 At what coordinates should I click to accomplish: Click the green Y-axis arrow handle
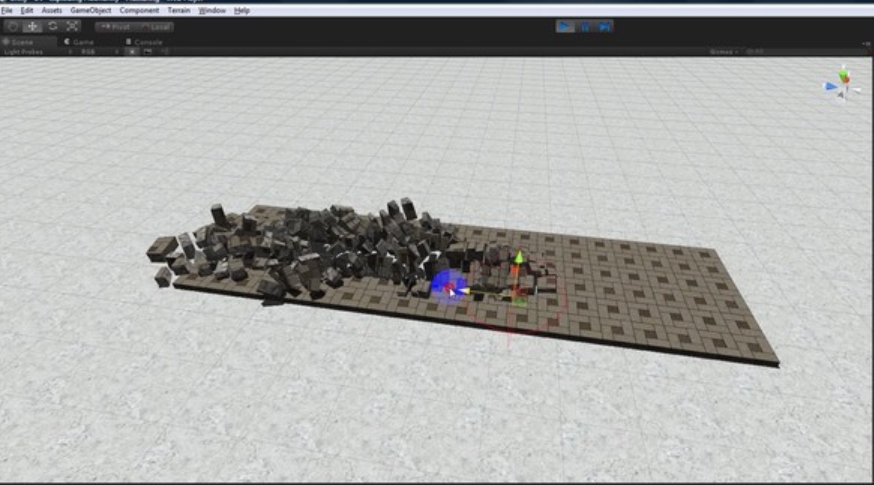coord(518,260)
